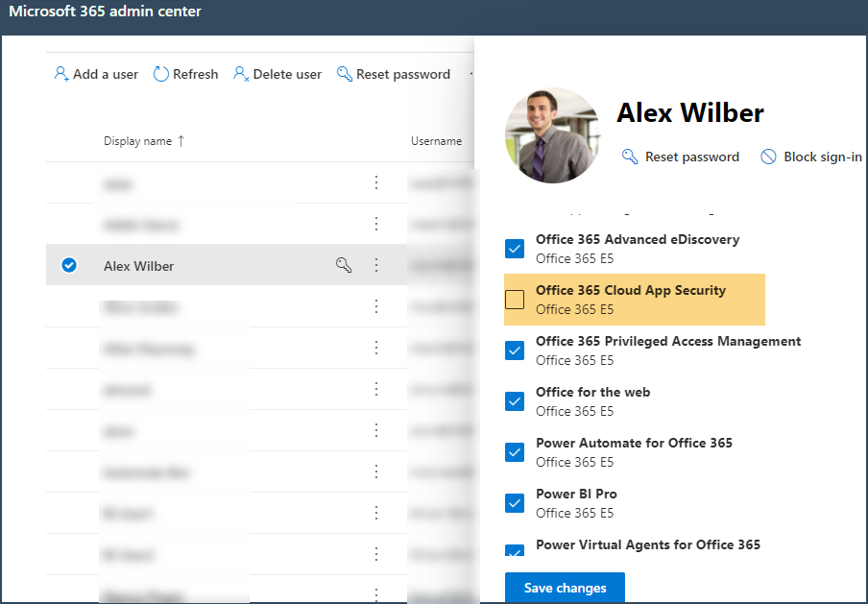Viewport: 868px width, 604px height.
Task: Click the Reset password key icon in toolbar
Action: coord(345,74)
